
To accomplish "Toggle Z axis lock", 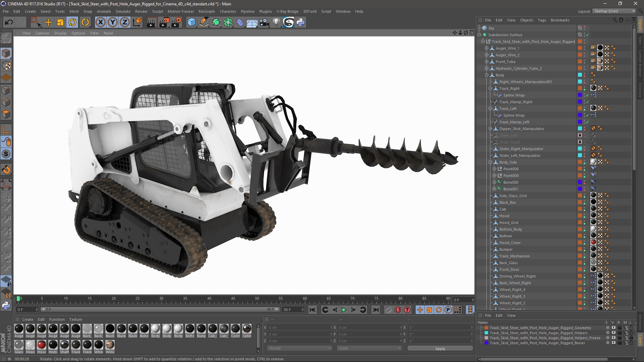I will point(125,22).
